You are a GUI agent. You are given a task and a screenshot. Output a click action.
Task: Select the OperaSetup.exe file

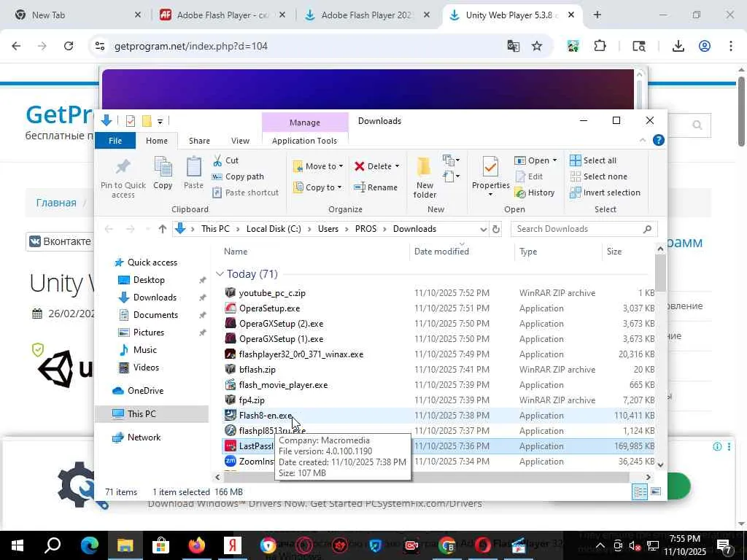[x=269, y=308]
